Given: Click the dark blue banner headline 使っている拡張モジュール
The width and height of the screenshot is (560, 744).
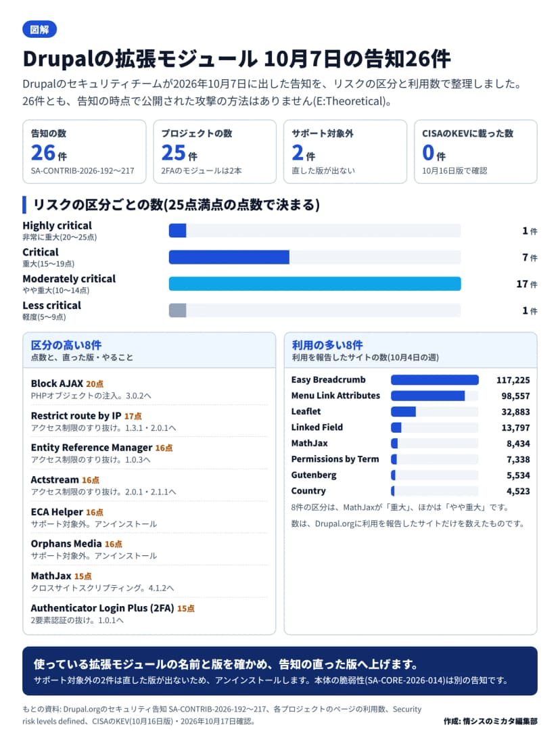Looking at the screenshot, I should 226,664.
